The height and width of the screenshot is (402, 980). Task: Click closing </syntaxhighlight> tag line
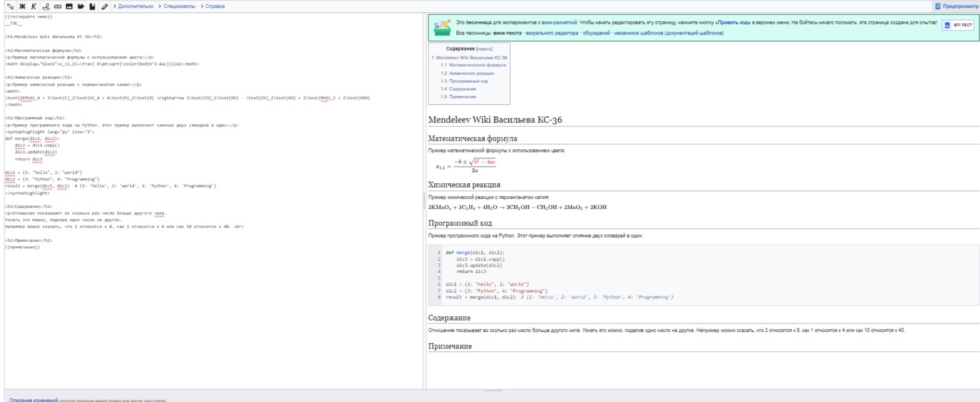[27, 193]
